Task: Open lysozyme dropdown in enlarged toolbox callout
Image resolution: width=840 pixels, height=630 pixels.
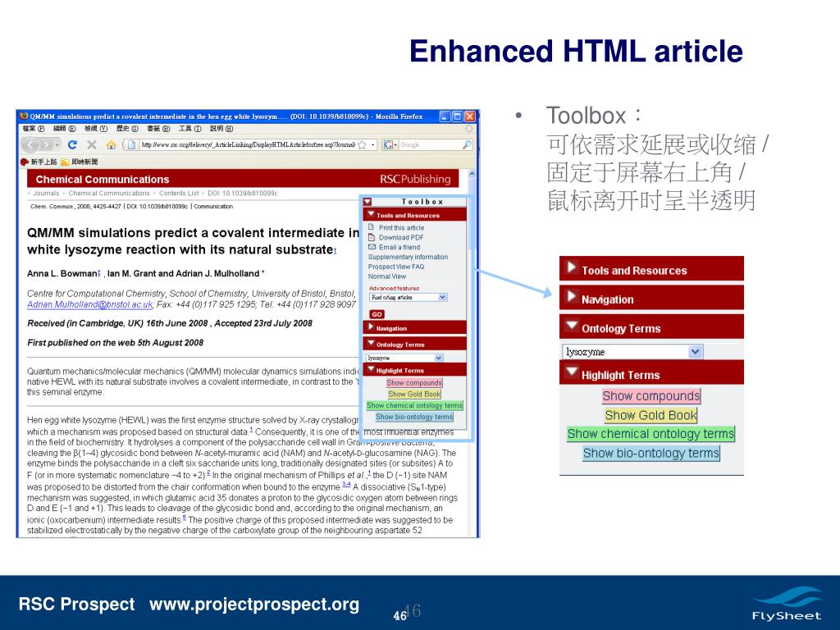Action: pos(632,352)
